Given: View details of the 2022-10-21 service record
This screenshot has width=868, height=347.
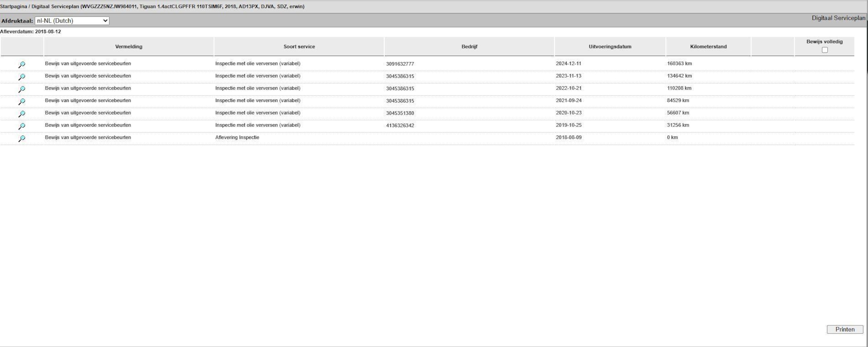Looking at the screenshot, I should tap(22, 89).
